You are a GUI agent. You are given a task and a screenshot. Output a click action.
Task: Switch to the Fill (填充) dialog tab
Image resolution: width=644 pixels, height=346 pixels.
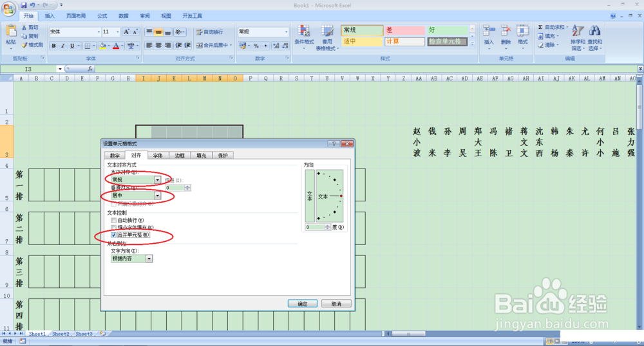pos(201,156)
